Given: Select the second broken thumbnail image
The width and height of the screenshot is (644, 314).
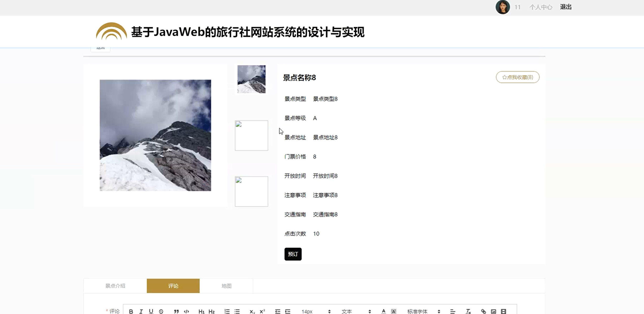Looking at the screenshot, I should [x=251, y=135].
